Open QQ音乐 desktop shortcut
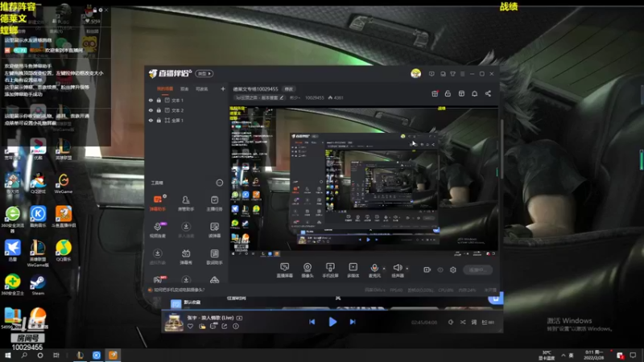Viewport: 644px width, 362px height. [64, 251]
